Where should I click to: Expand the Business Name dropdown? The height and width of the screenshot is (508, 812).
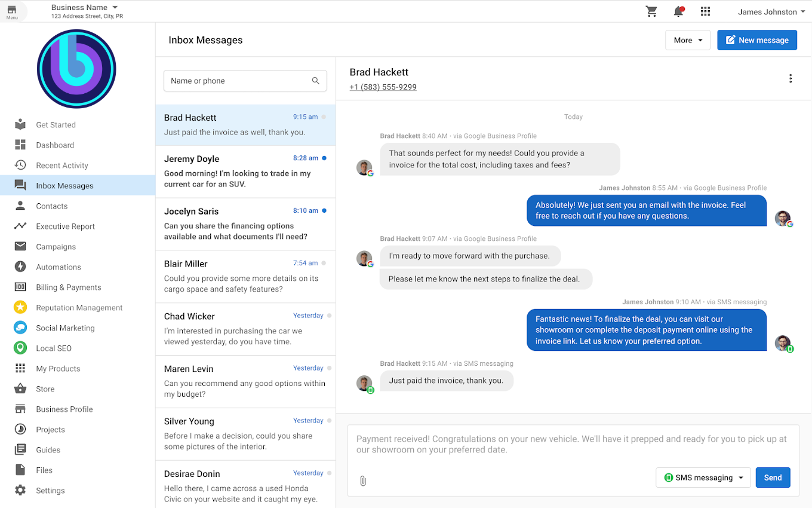point(85,8)
